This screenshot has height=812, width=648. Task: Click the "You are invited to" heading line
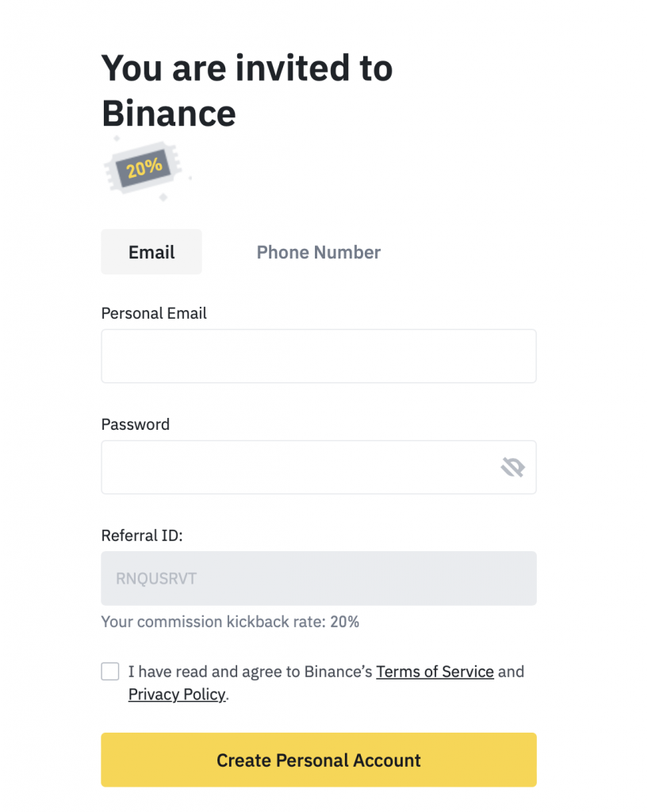coord(247,69)
